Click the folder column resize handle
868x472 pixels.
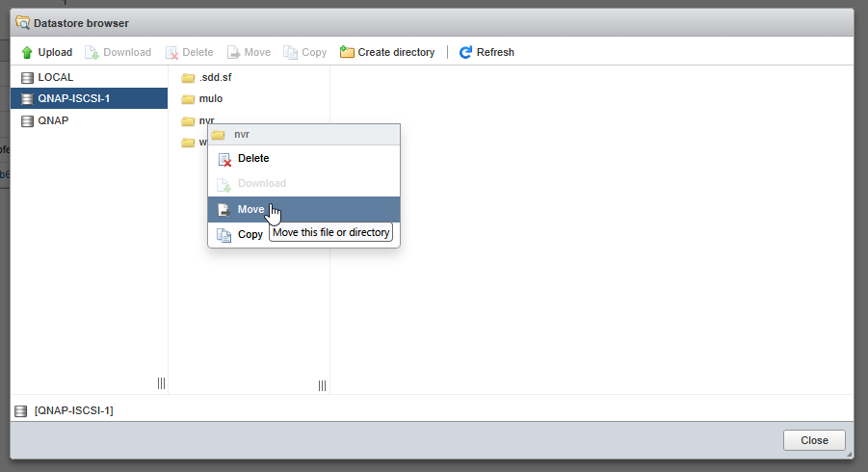(x=322, y=385)
